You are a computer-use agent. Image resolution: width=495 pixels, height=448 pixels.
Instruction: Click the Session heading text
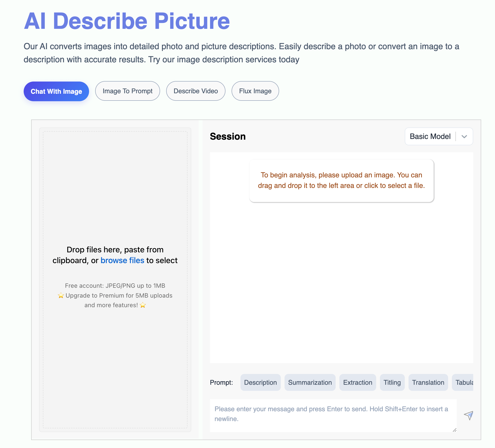click(x=228, y=136)
